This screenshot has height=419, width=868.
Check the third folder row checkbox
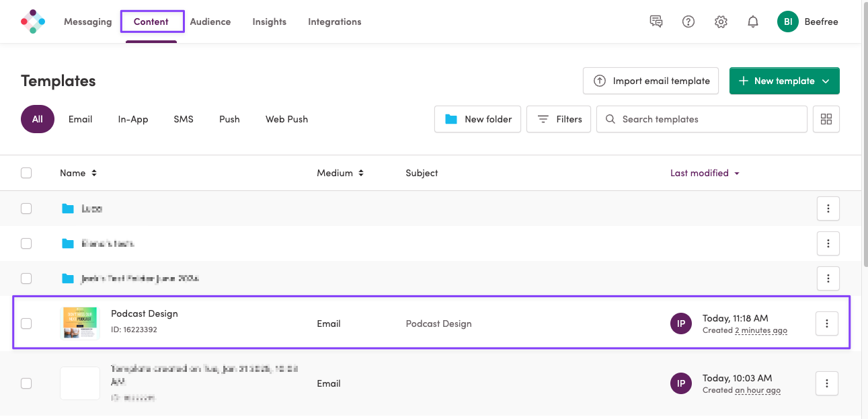26,278
